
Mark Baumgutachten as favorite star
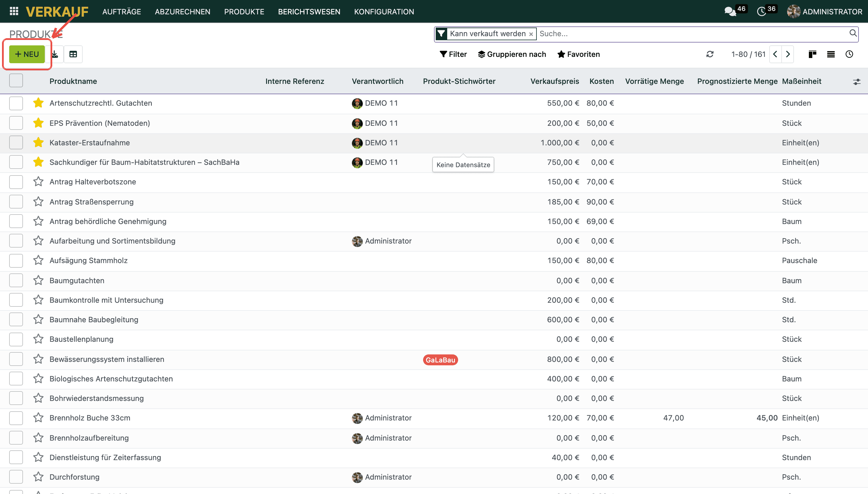pyautogui.click(x=38, y=280)
